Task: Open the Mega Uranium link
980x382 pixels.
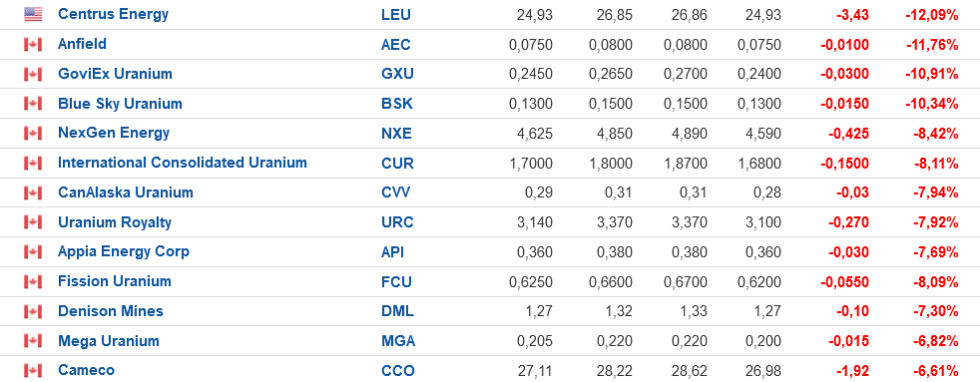Action: [x=109, y=341]
